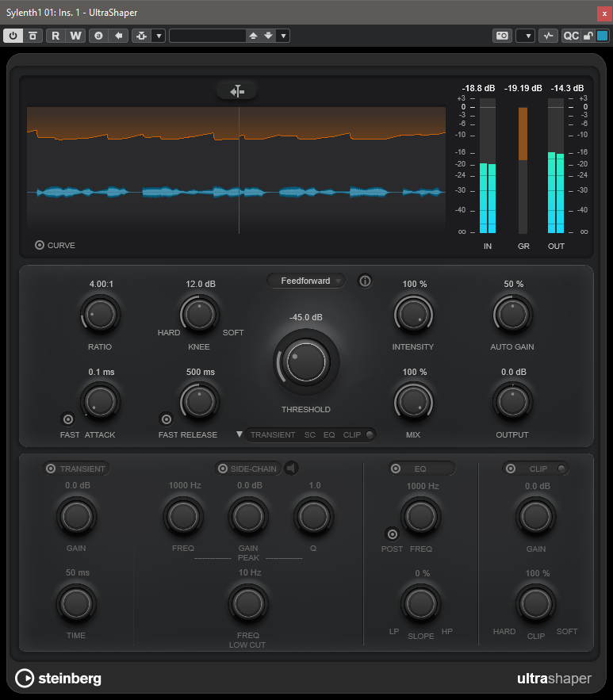
Task: Open the Feedforward mode dropdown
Action: click(x=306, y=281)
